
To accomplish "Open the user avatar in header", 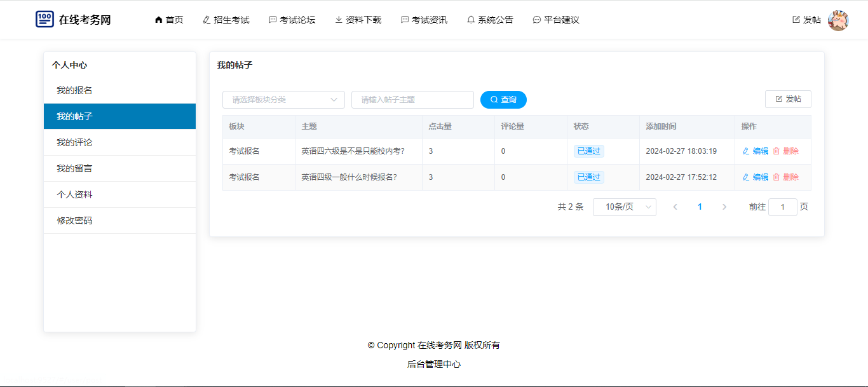I will (838, 20).
